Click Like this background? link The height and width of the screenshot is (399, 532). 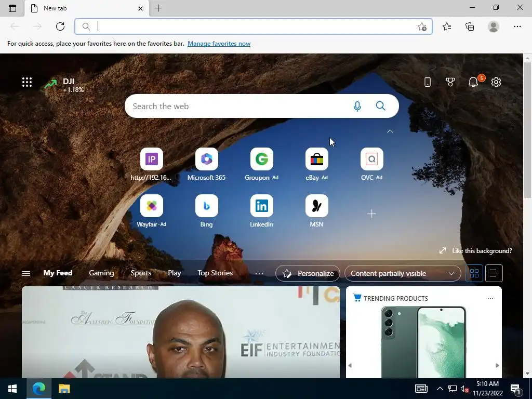475,251
